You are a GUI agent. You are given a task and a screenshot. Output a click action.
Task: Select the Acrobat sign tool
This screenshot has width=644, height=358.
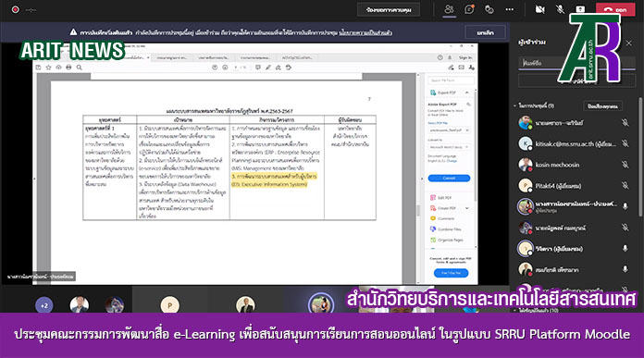click(x=279, y=68)
